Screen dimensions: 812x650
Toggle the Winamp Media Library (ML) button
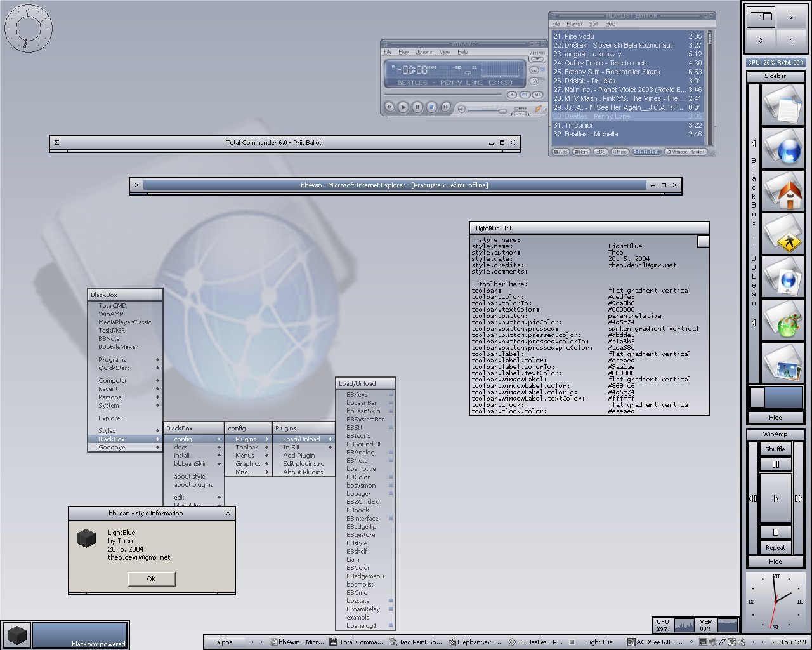(537, 95)
